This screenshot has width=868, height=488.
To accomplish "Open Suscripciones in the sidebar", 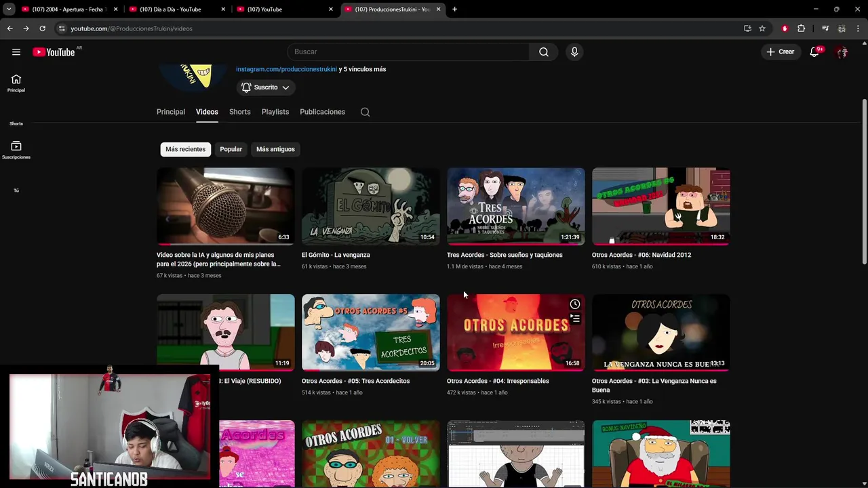I will (16, 150).
